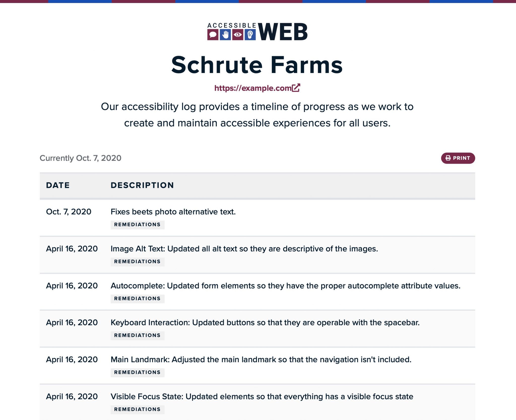This screenshot has width=516, height=420.
Task: Click the eye icon in the logo
Action: click(238, 34)
